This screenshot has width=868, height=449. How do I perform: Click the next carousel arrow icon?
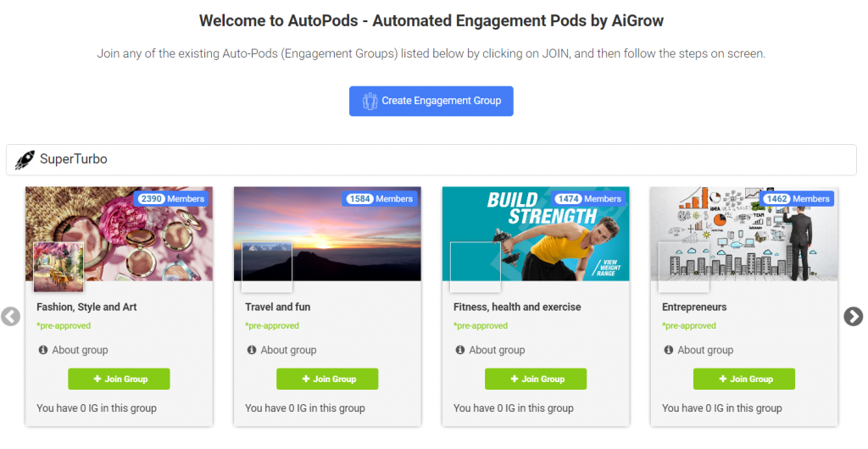[853, 316]
